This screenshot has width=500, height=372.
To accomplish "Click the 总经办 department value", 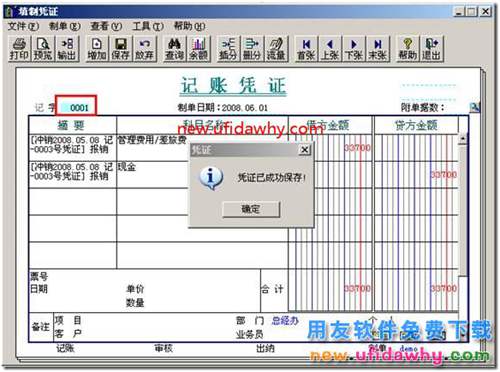I will click(285, 320).
